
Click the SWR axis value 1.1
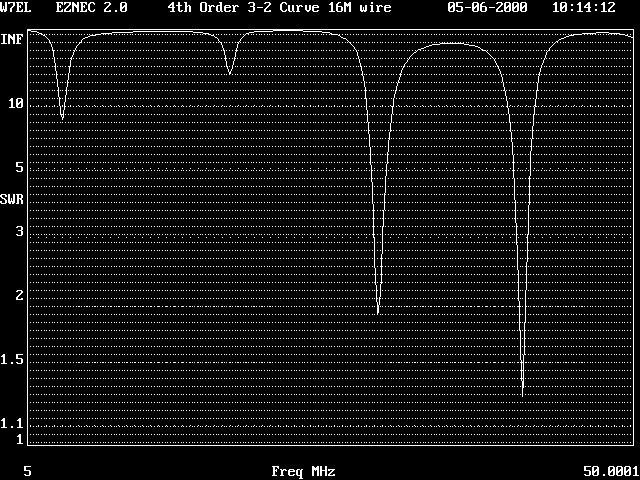(x=12, y=424)
